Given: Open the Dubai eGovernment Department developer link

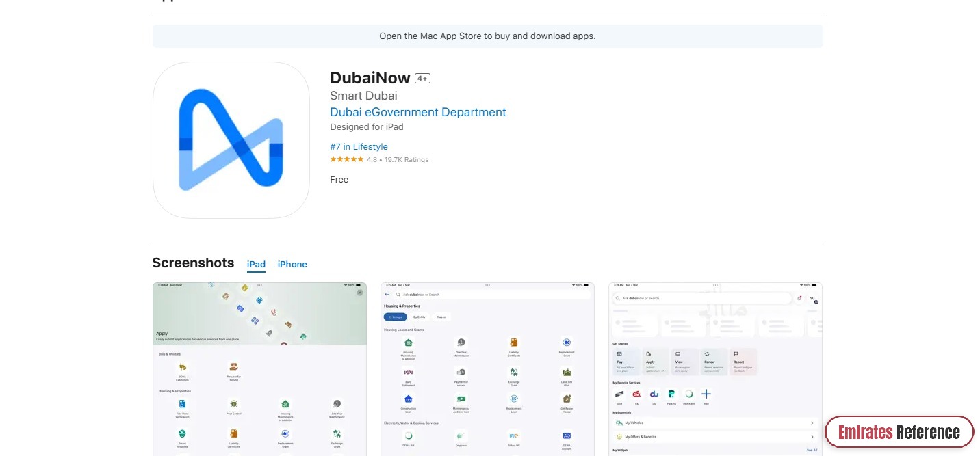Looking at the screenshot, I should pyautogui.click(x=418, y=112).
